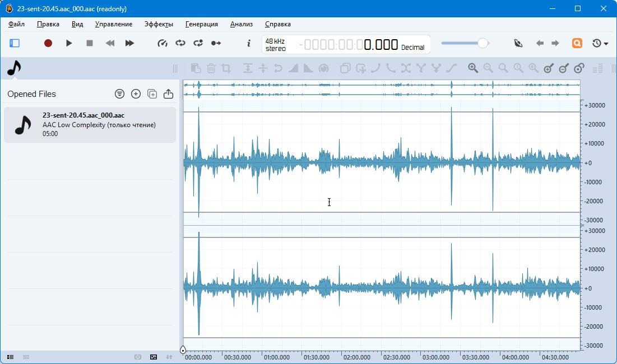
Task: Click the Stop playback button
Action: [x=89, y=43]
